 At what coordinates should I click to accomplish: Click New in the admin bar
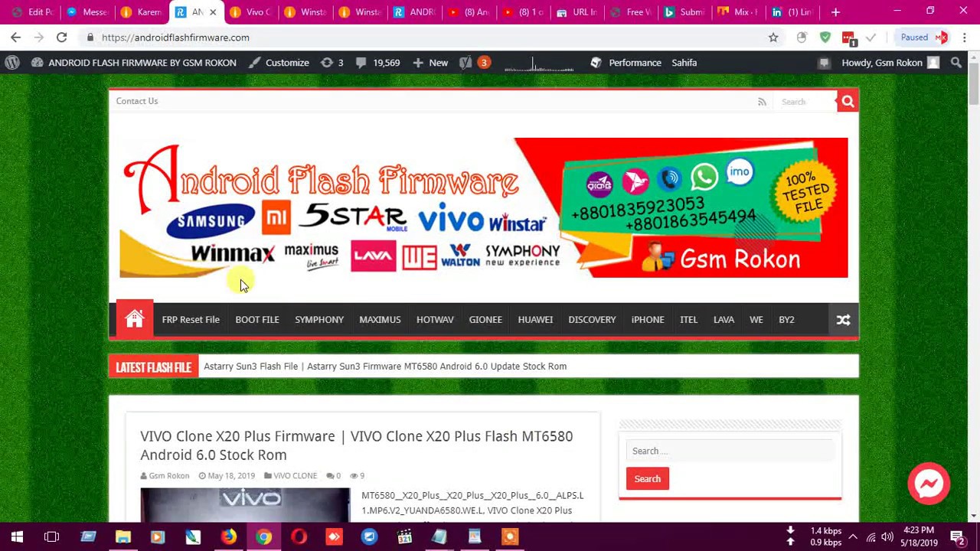coord(430,63)
